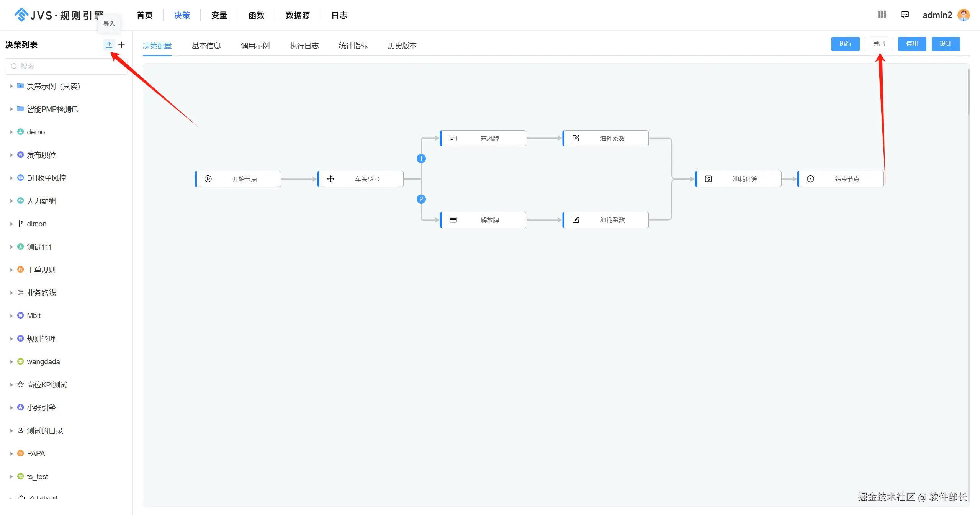
Task: Click the 执行 button
Action: pyautogui.click(x=845, y=44)
